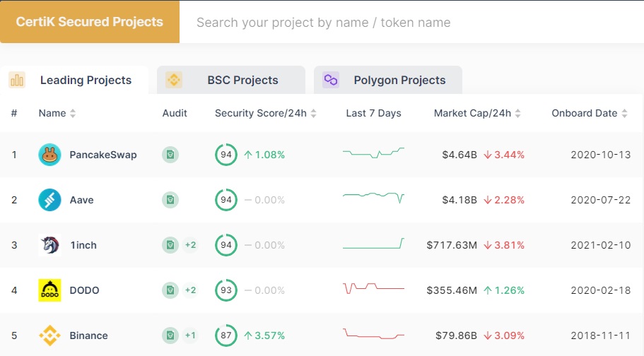644x356 pixels.
Task: Click 1inch onboard date 2021-02-10
Action: [x=600, y=245]
